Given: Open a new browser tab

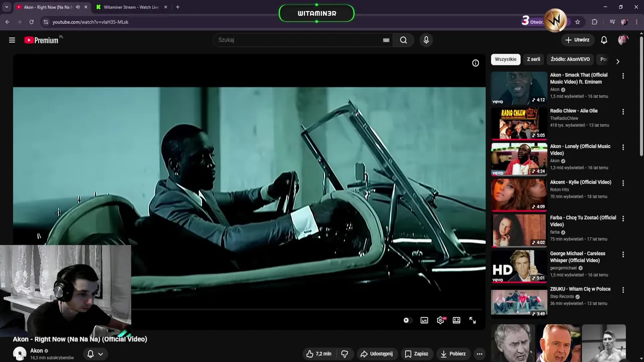Looking at the screenshot, I should (x=178, y=7).
